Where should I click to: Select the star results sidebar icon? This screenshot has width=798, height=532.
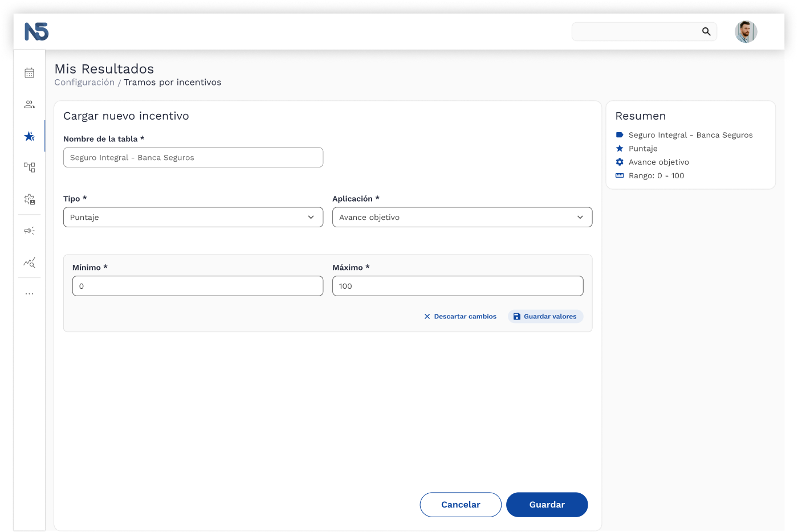(x=30, y=136)
